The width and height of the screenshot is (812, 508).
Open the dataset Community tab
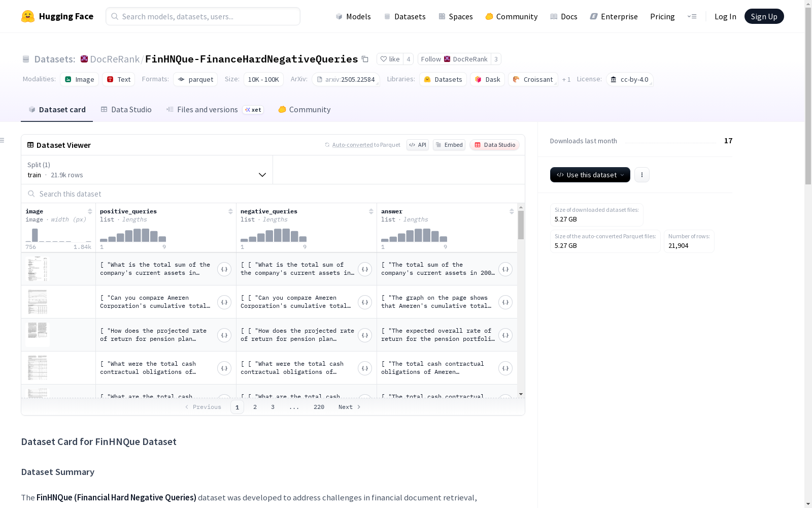(x=304, y=110)
